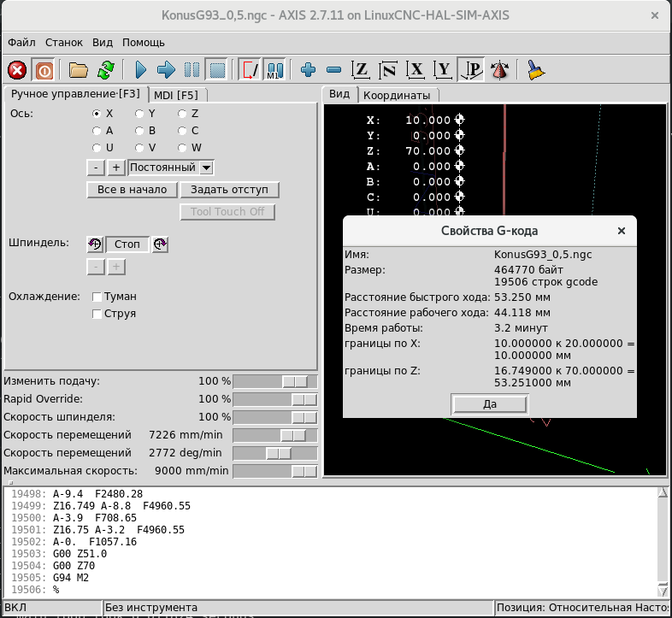Screen dimensions: 672x618
Task: Switch to the MDI [F5] tab
Action: click(x=175, y=95)
